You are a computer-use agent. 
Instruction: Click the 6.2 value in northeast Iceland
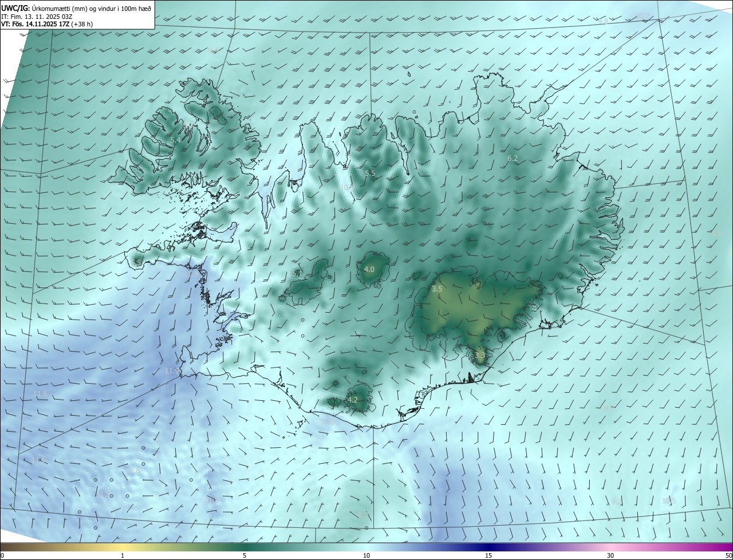point(513,158)
